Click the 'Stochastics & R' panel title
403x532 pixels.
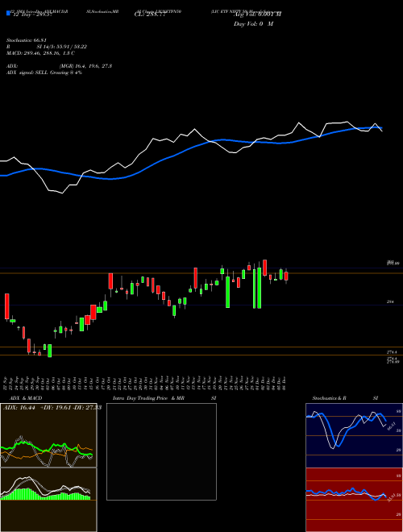[330, 398]
